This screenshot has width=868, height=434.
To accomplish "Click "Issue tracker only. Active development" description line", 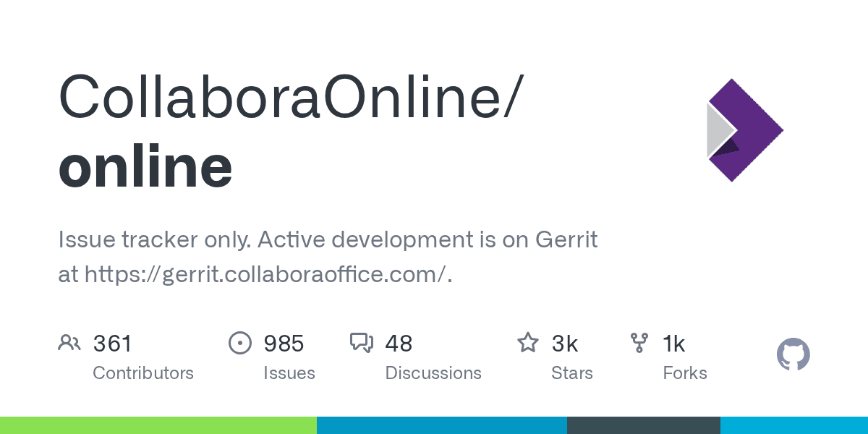I will (328, 239).
